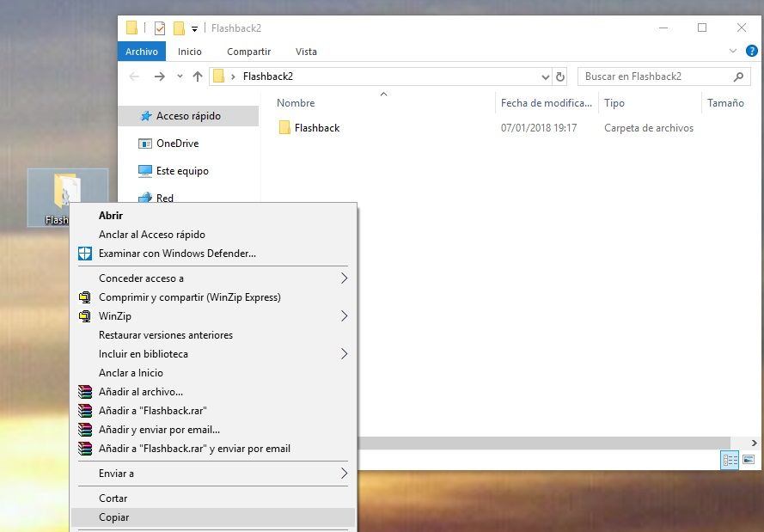Expand the ribbon using the chevron
This screenshot has width=764, height=532.
click(733, 52)
